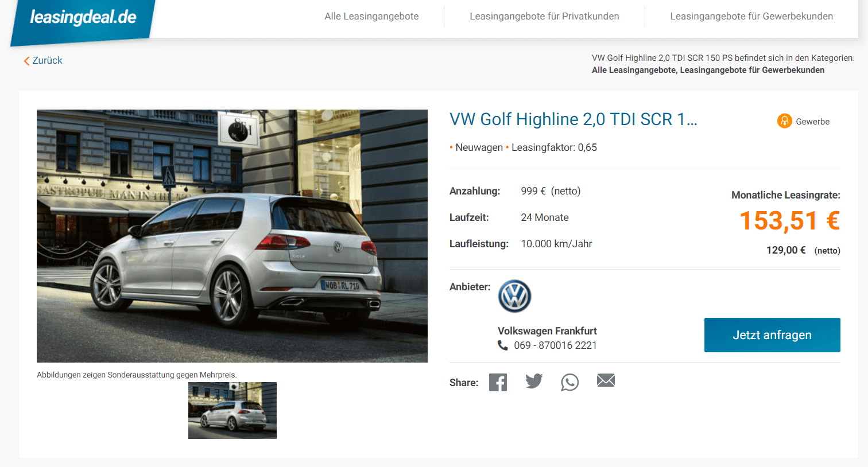The image size is (868, 467).
Task: Click the VW Golf Highline title
Action: (x=573, y=119)
